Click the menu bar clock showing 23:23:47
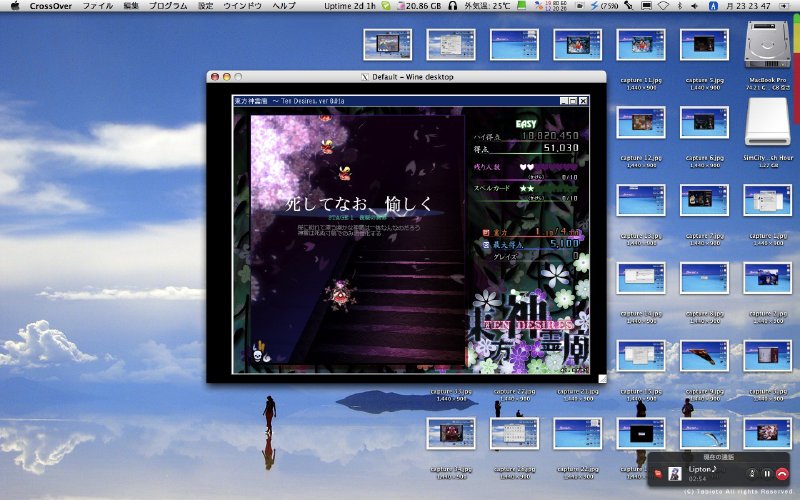The width and height of the screenshot is (800, 500). [x=748, y=6]
